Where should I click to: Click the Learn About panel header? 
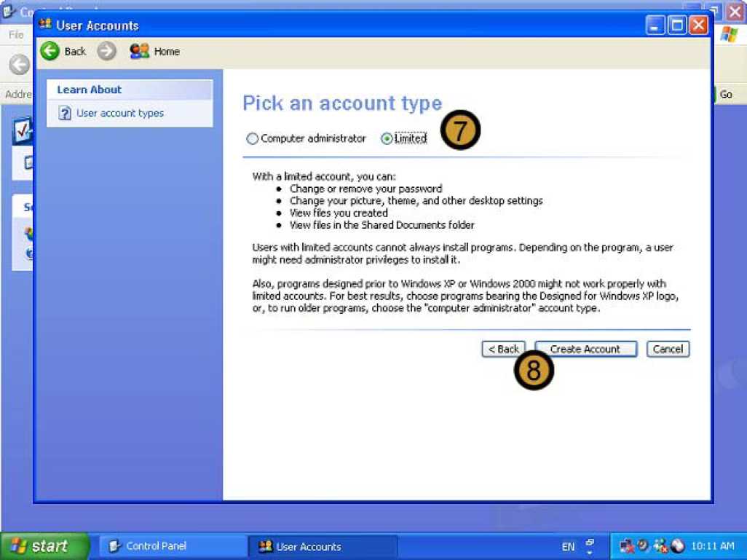point(130,90)
